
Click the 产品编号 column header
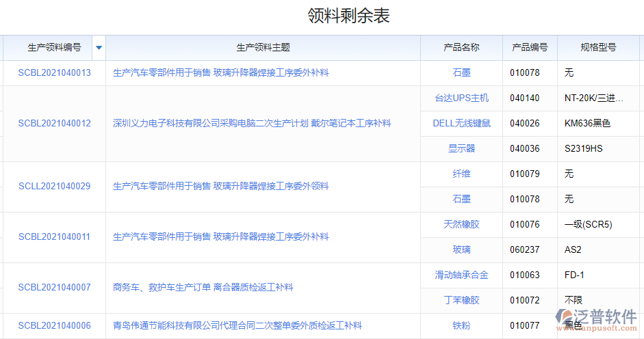click(530, 48)
